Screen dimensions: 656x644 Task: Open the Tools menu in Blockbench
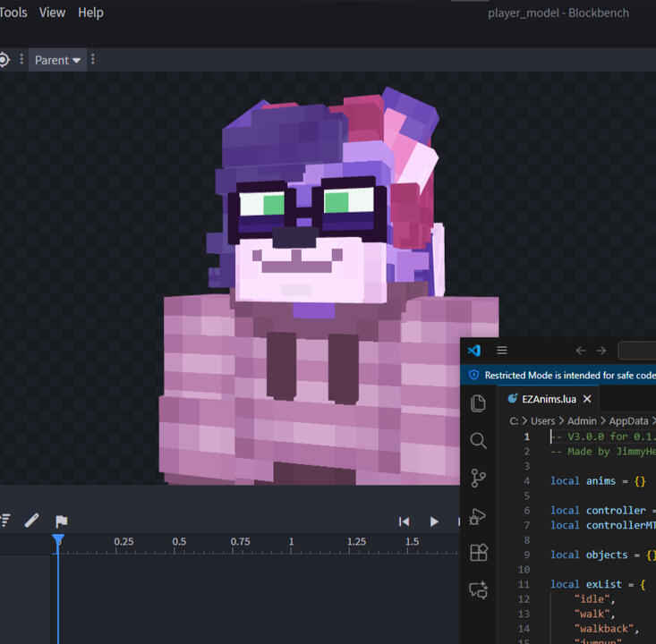(x=13, y=13)
